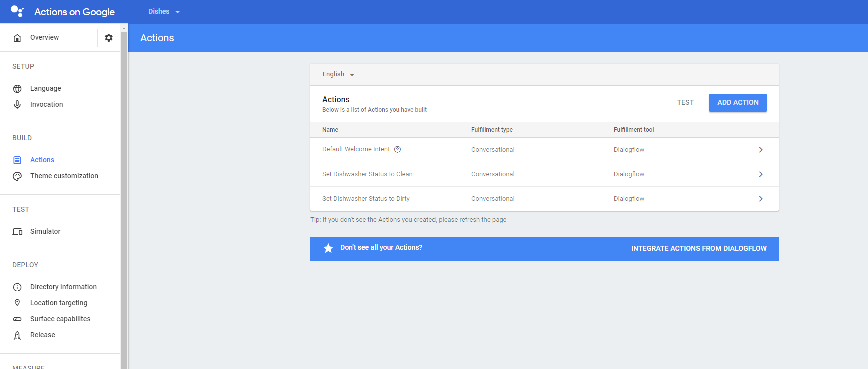
Task: Open the settings gear icon
Action: click(x=109, y=38)
